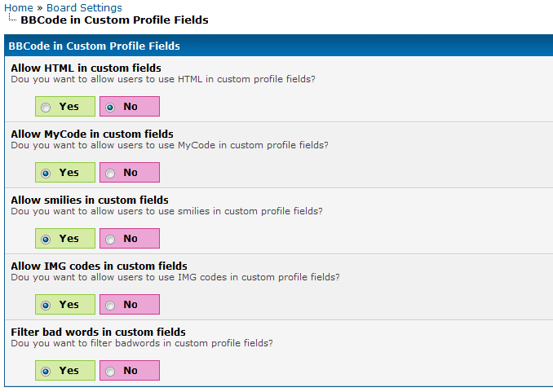Click the Allow HTML in custom fields title
This screenshot has width=553, height=392.
tap(86, 68)
